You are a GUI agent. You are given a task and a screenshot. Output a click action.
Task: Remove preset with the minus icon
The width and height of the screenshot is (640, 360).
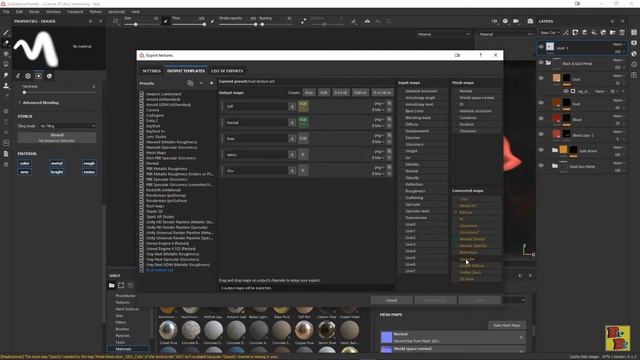tap(201, 83)
